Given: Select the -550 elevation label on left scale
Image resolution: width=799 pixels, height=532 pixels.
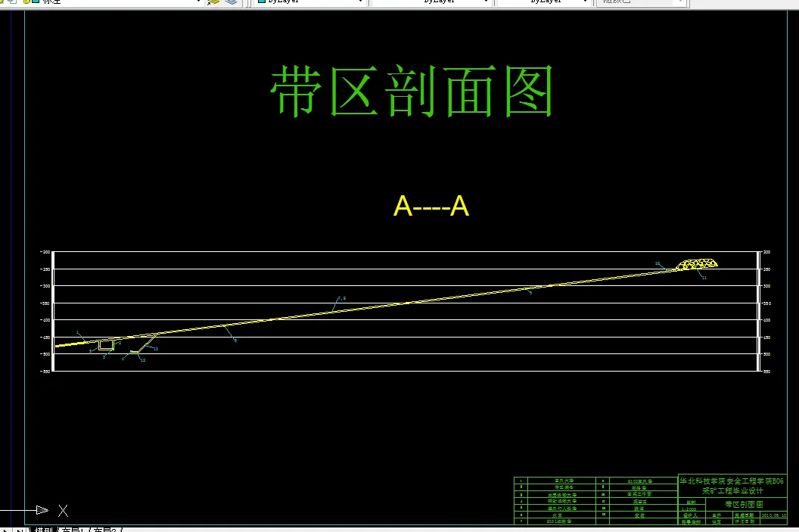Looking at the screenshot, I should click(45, 372).
